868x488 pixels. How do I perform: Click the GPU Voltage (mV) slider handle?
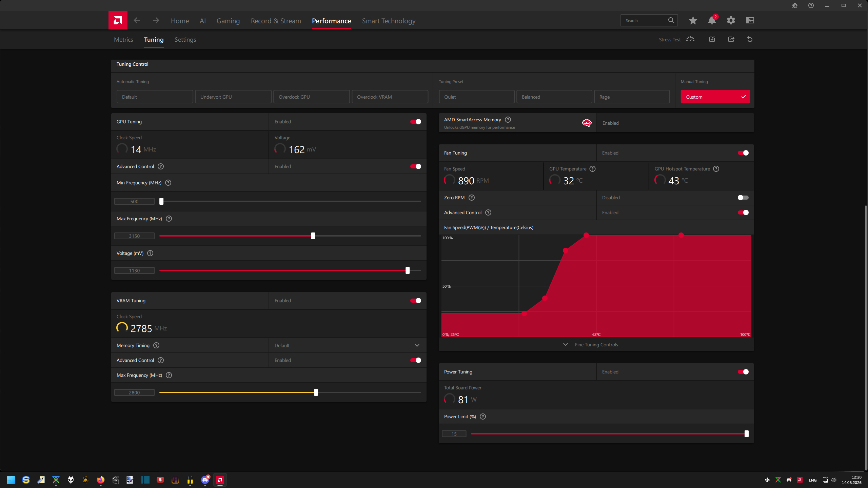tap(408, 270)
